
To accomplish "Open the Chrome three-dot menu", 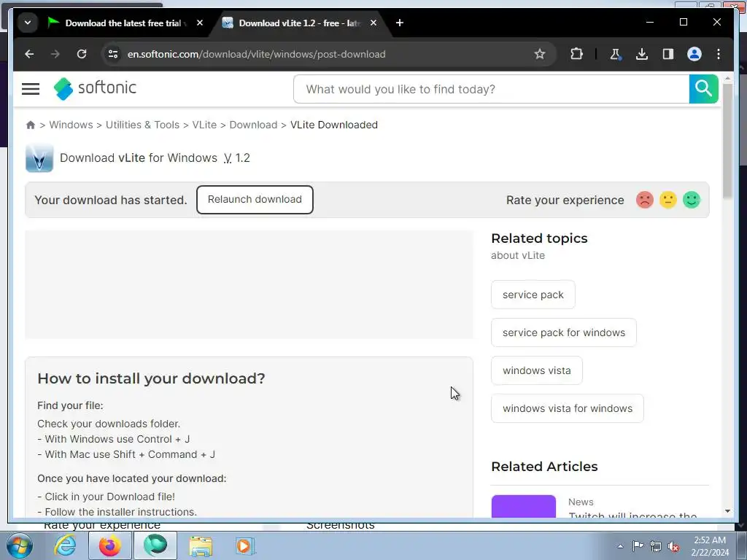I will tap(719, 54).
